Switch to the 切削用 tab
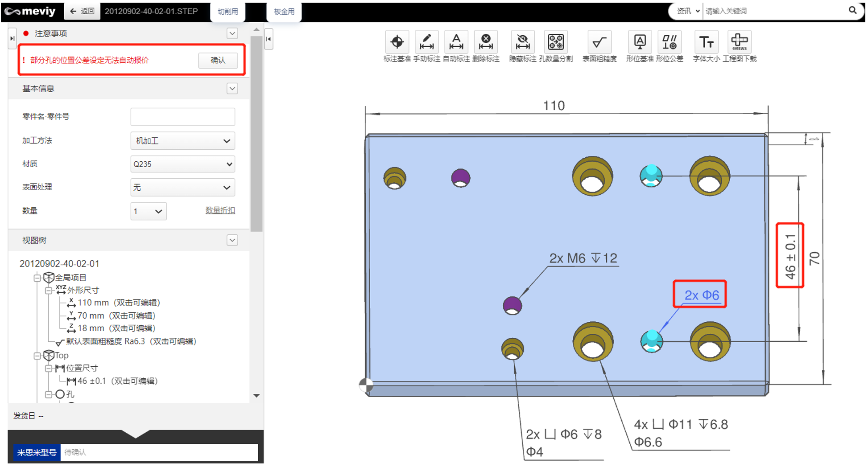Image resolution: width=868 pixels, height=467 pixels. 227,12
